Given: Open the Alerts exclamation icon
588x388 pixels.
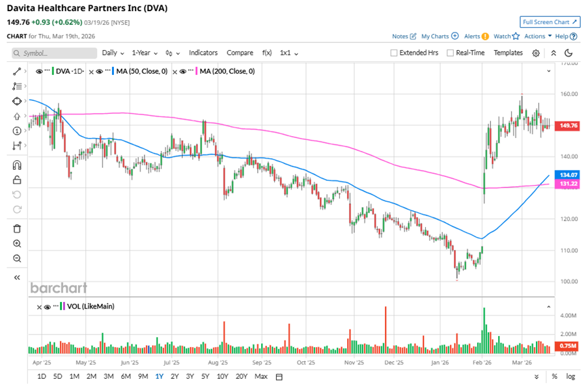Looking at the screenshot, I should pos(485,36).
